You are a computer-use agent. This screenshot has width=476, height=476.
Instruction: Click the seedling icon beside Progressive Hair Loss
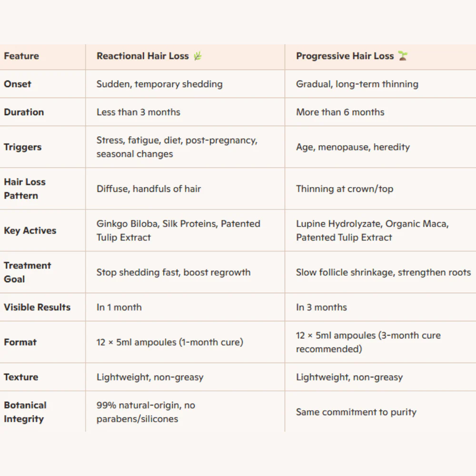[x=403, y=56]
